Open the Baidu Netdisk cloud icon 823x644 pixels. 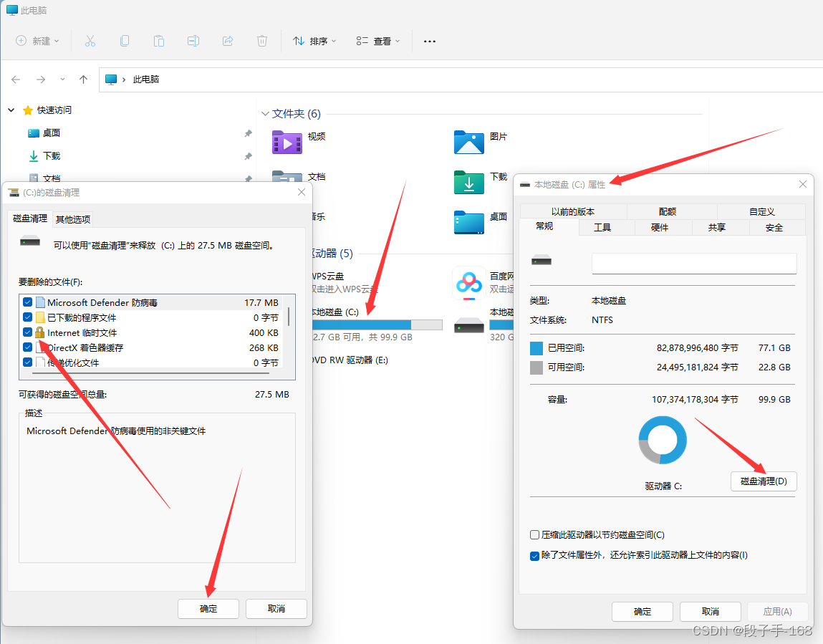pos(468,284)
